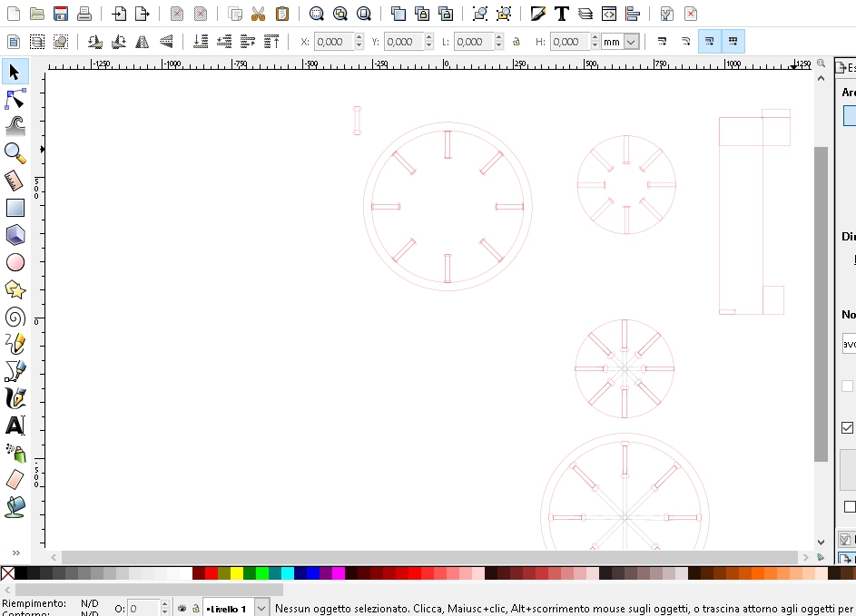
Task: Open the Align and Distribute dialog
Action: tap(633, 14)
